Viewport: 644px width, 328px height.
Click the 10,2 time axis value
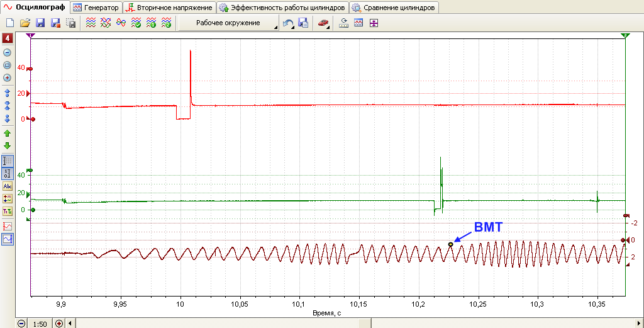(418, 304)
